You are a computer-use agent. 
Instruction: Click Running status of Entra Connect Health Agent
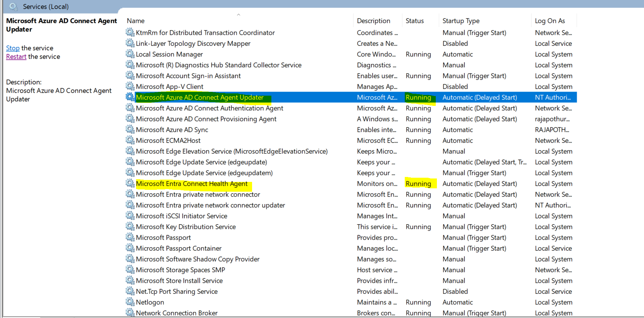click(418, 184)
